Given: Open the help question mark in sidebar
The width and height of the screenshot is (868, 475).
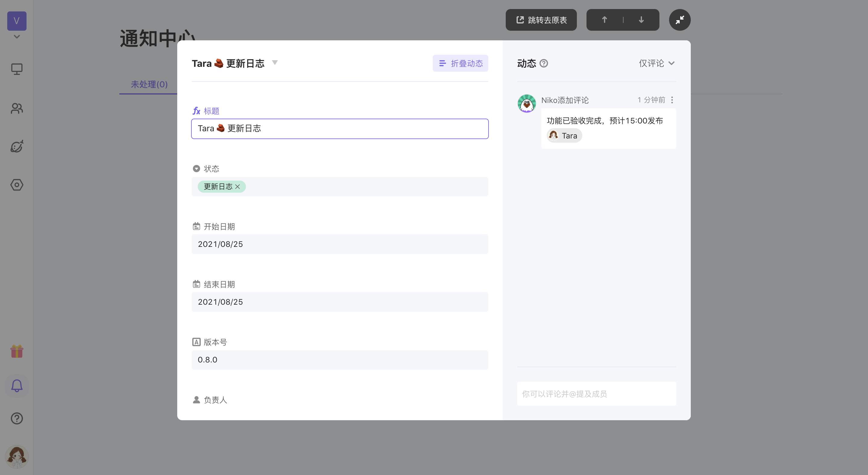Looking at the screenshot, I should pyautogui.click(x=17, y=418).
